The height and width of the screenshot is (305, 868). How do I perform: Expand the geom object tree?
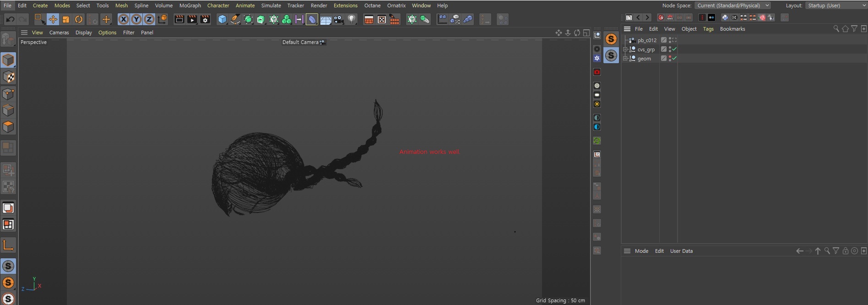tap(625, 59)
